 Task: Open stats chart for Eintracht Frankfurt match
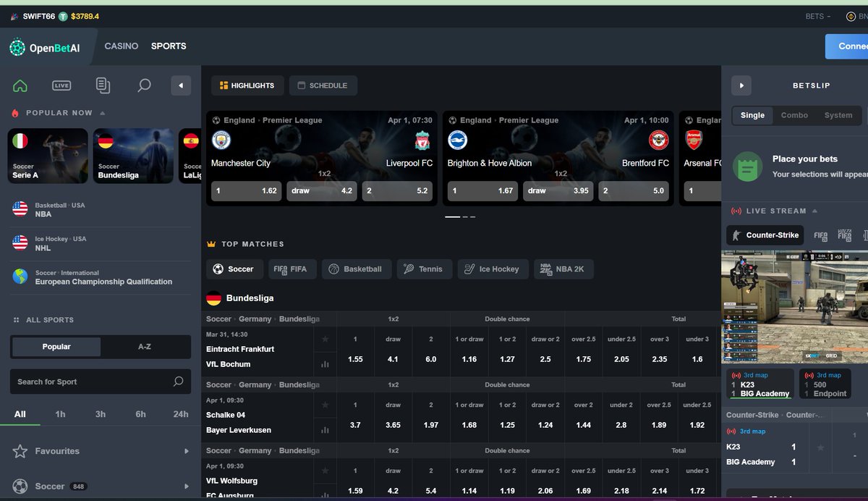click(x=325, y=364)
